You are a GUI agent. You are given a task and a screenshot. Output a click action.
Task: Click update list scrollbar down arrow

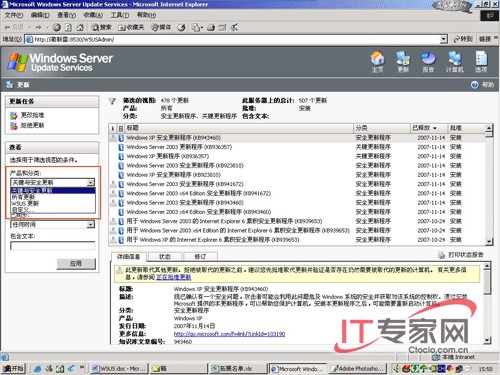[x=489, y=242]
